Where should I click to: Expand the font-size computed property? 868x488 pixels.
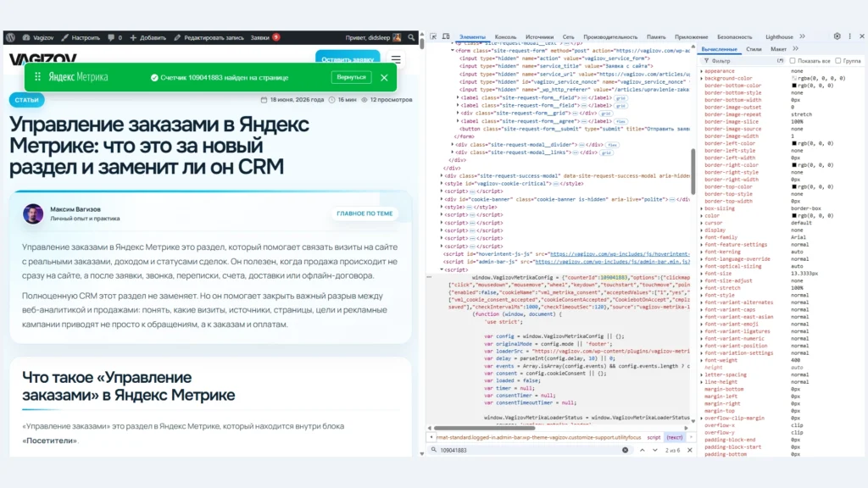coord(702,274)
